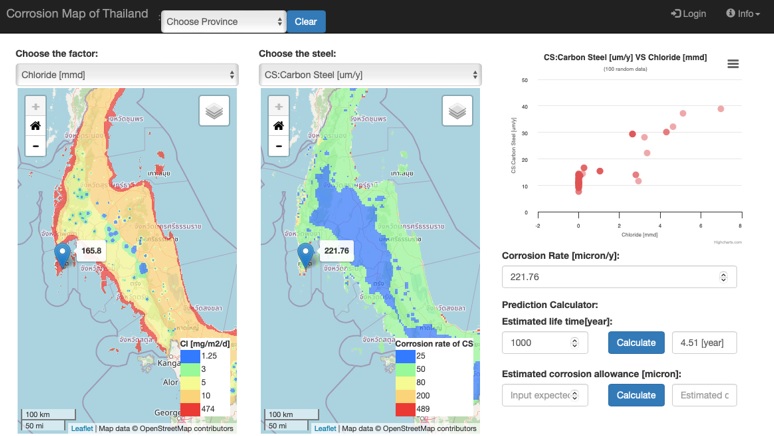This screenshot has height=436, width=774.
Task: Open the Choose Province dropdown
Action: pos(224,22)
